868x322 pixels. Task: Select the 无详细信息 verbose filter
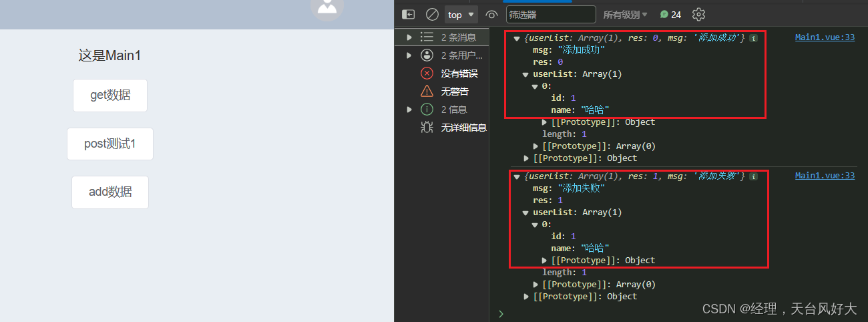pyautogui.click(x=441, y=127)
